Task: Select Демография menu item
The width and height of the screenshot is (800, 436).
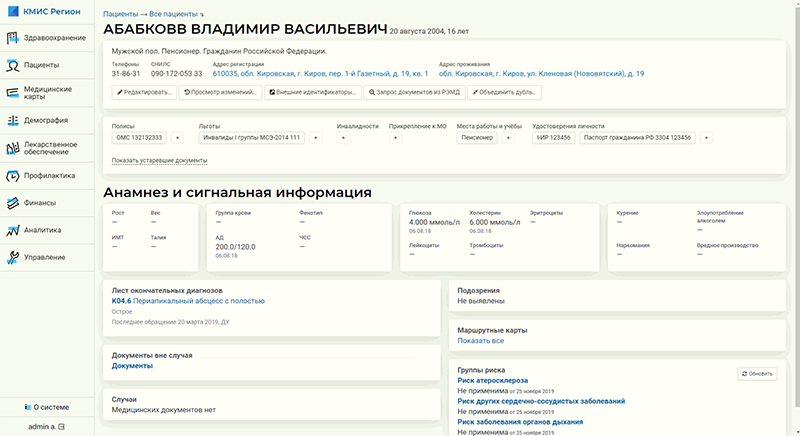Action: 46,120
